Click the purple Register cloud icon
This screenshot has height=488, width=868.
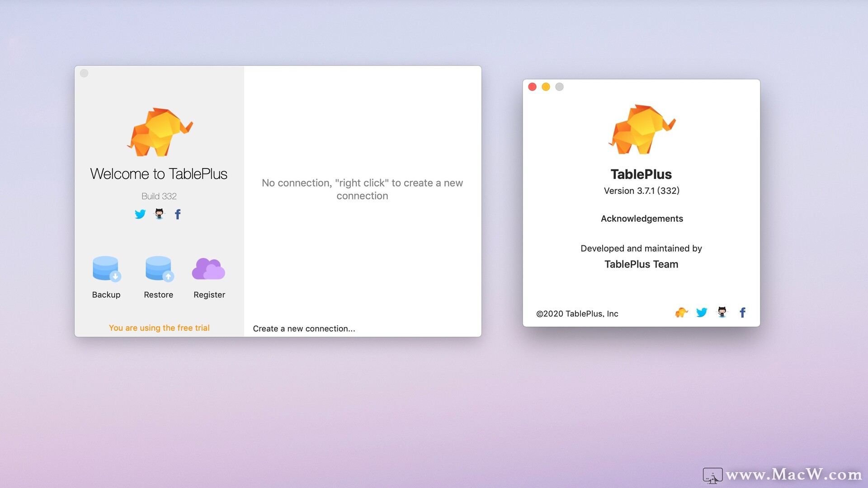208,269
